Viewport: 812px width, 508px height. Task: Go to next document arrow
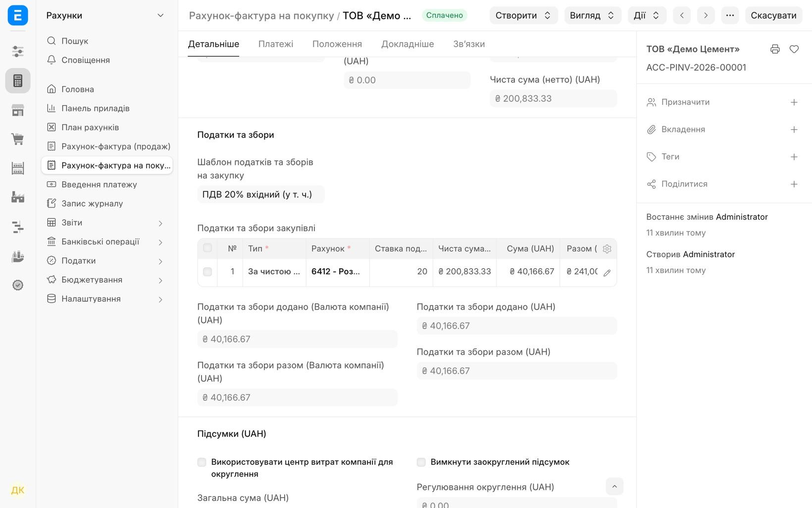[706, 15]
